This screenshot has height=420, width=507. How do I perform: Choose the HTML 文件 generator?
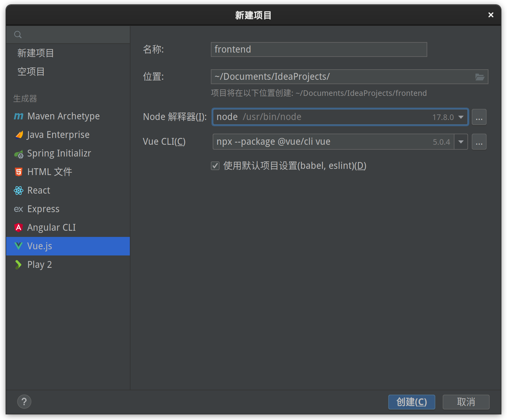tap(68, 172)
